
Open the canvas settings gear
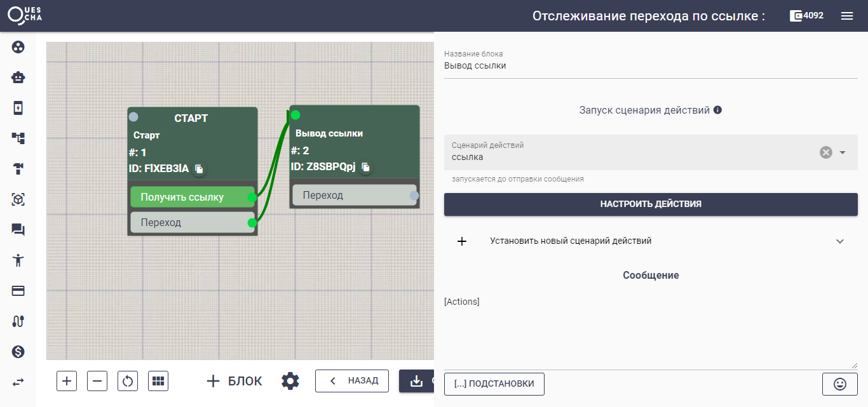[x=290, y=380]
